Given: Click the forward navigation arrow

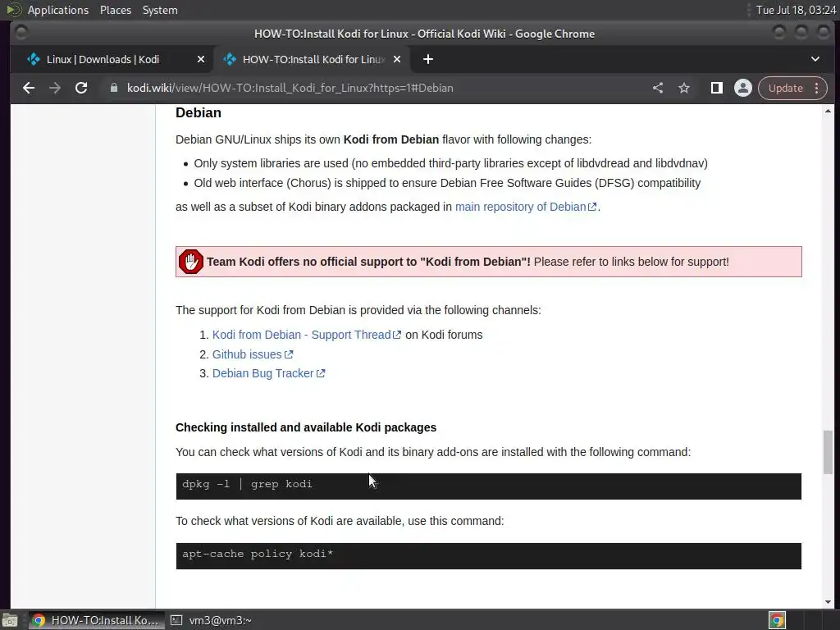Looking at the screenshot, I should (55, 88).
